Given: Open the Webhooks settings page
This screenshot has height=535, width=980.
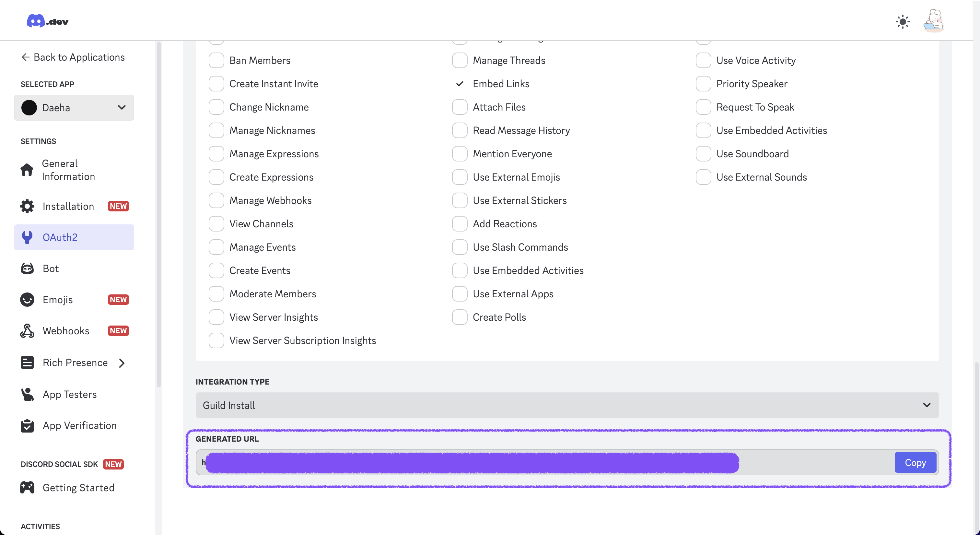Looking at the screenshot, I should (74, 331).
